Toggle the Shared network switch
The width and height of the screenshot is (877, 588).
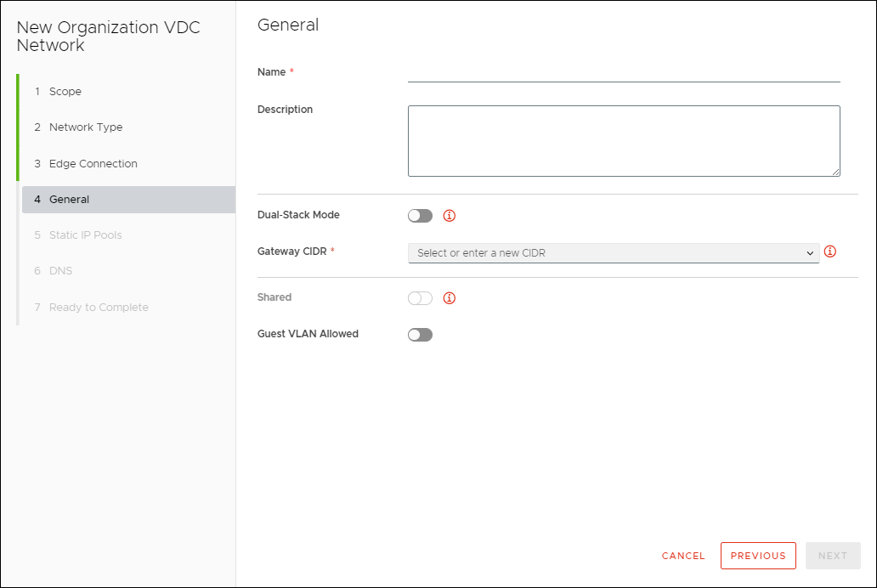pyautogui.click(x=420, y=297)
